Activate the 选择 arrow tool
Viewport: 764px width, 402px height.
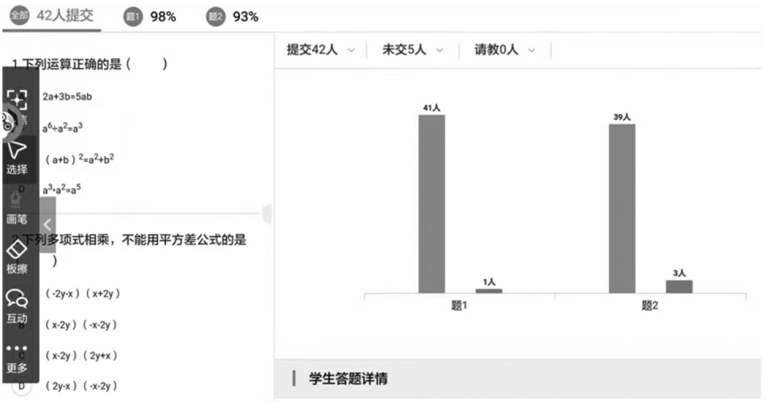[x=17, y=158]
